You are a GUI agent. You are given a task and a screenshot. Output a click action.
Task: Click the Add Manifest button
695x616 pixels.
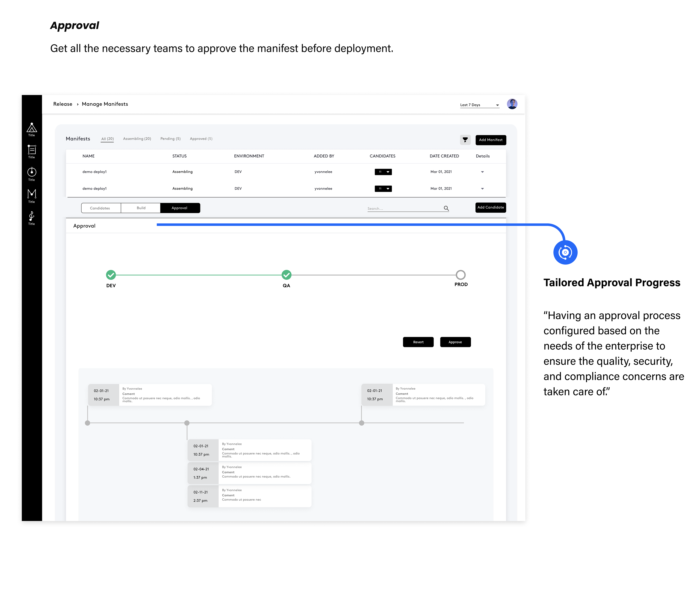(490, 140)
